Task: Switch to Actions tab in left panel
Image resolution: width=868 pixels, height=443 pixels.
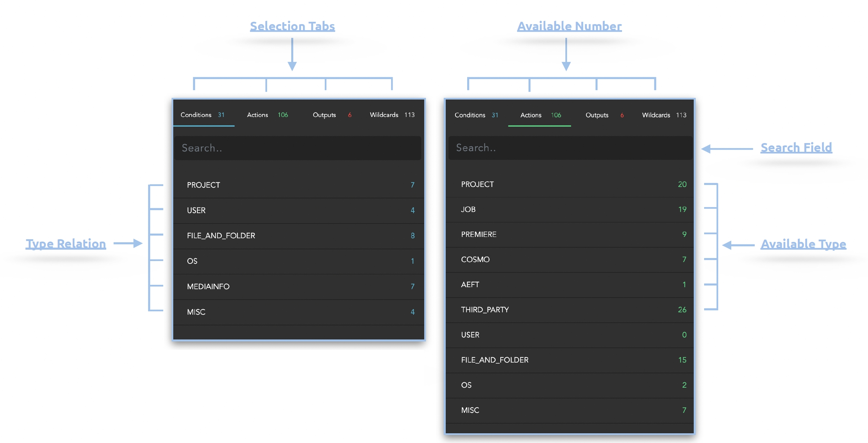Action: (x=267, y=115)
